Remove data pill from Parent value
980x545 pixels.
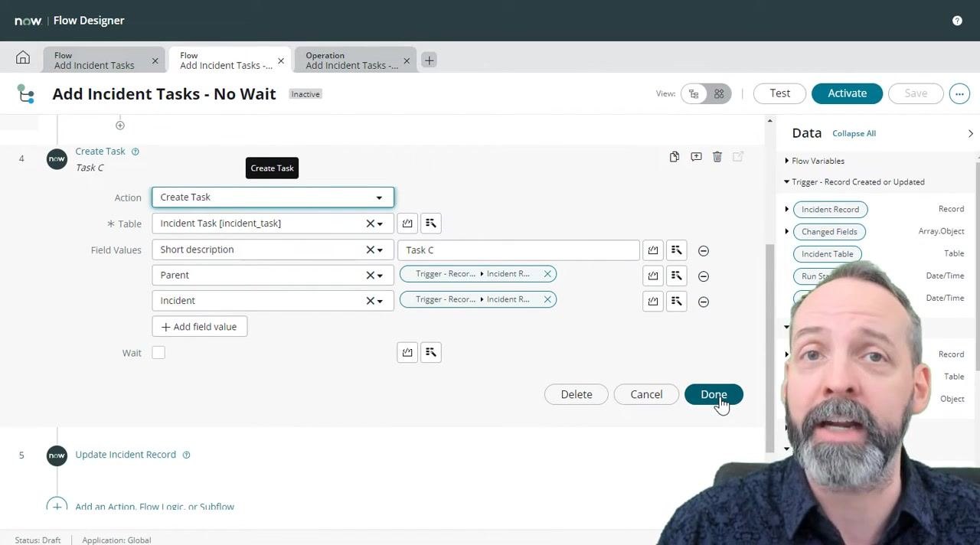(547, 274)
